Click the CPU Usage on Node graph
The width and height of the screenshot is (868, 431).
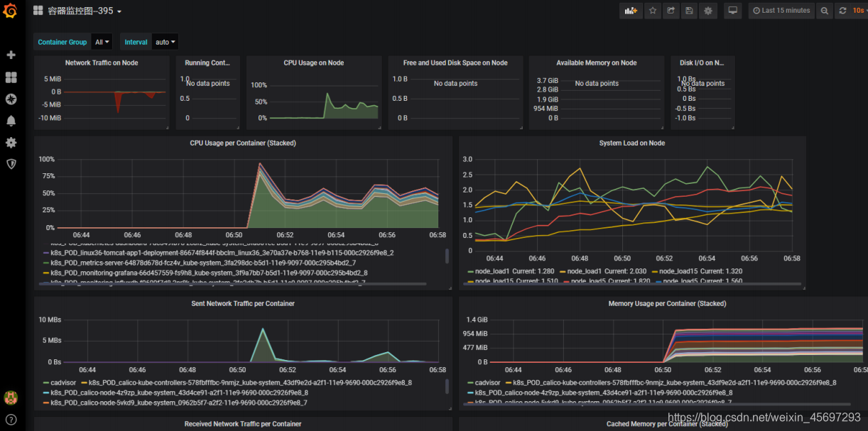click(324, 102)
